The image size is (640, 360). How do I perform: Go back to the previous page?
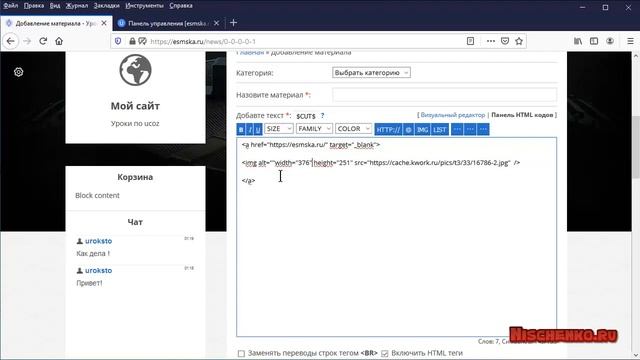click(x=11, y=41)
